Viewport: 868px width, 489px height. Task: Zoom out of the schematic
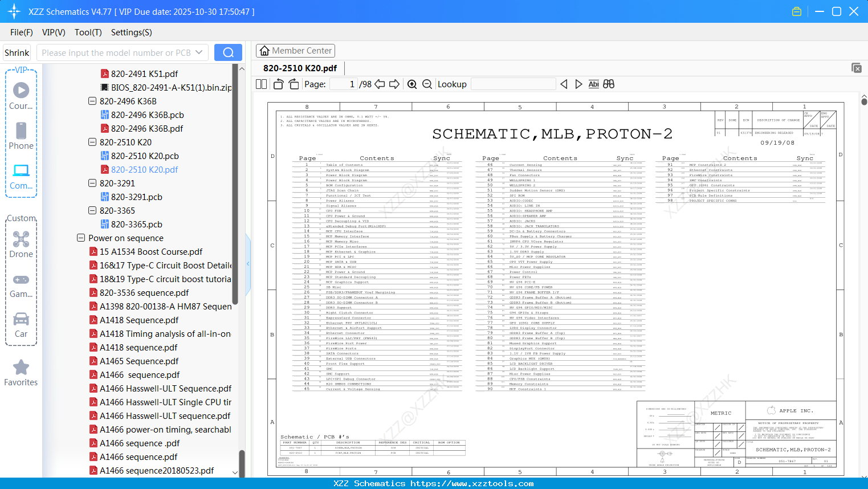pos(427,84)
